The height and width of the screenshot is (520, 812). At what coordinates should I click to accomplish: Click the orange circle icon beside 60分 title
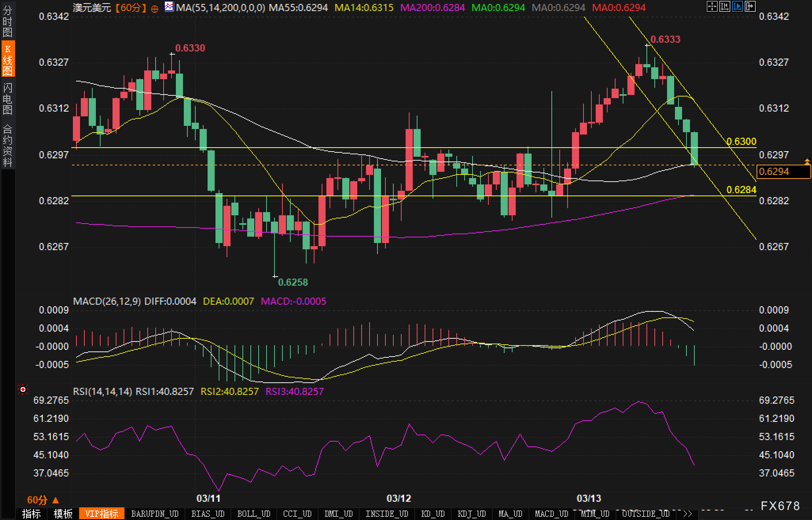pyautogui.click(x=155, y=8)
